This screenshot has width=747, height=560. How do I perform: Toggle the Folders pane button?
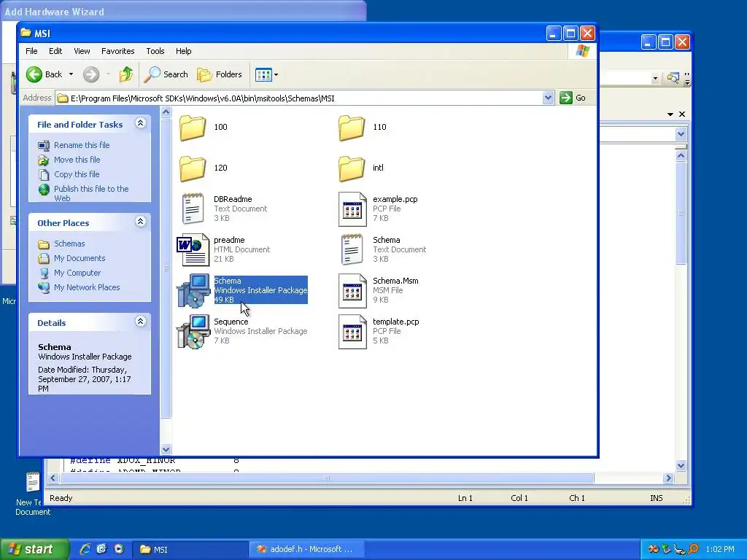pos(220,74)
